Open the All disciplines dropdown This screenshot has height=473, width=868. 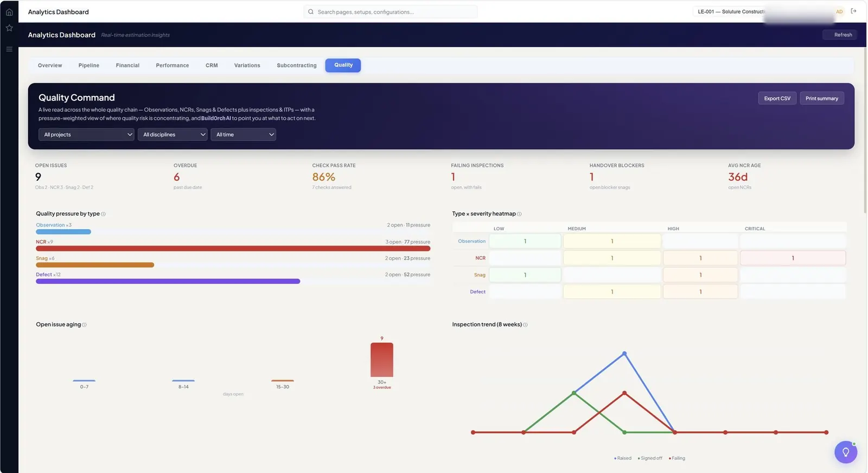click(x=173, y=135)
